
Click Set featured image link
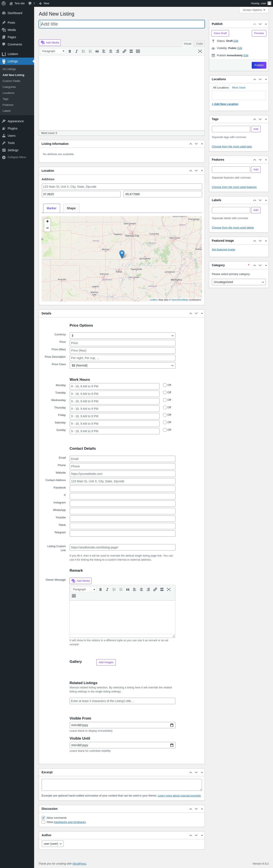[224, 250]
